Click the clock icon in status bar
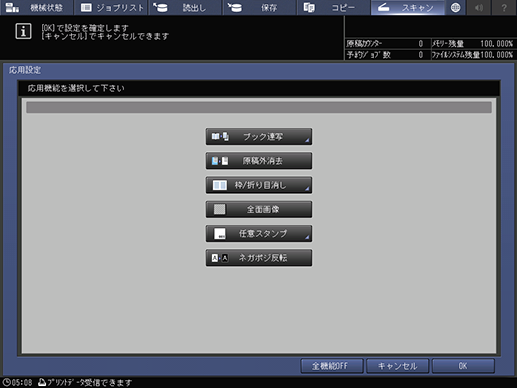The height and width of the screenshot is (388, 517). point(7,382)
